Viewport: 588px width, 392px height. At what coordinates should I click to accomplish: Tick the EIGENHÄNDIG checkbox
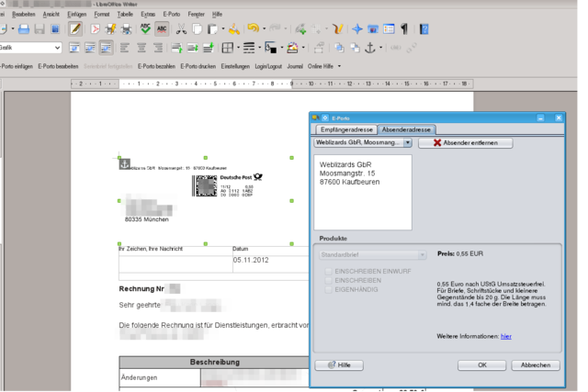(x=329, y=290)
